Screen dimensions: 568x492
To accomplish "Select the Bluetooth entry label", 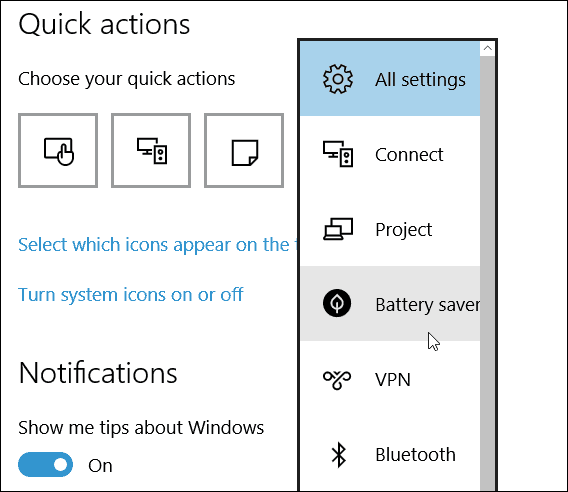I will pyautogui.click(x=415, y=455).
